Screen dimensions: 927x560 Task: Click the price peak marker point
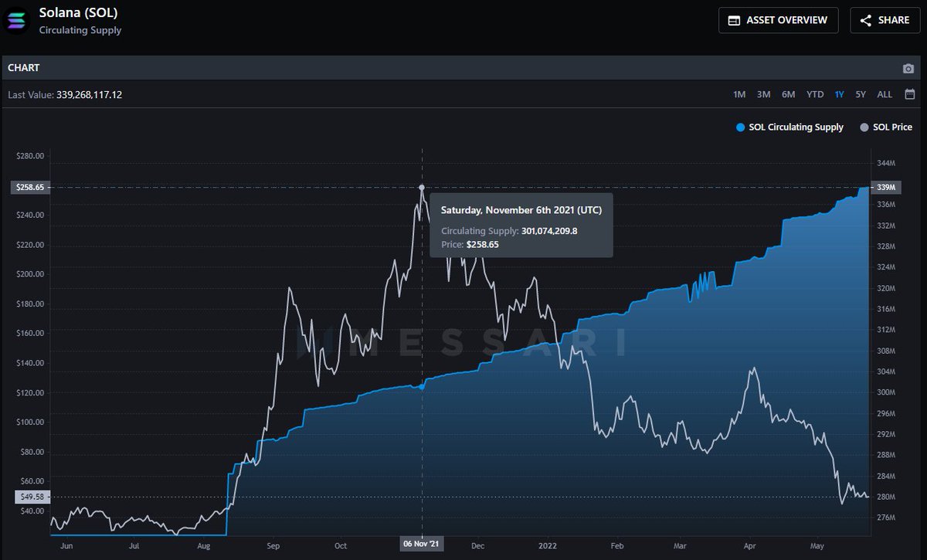coord(422,187)
